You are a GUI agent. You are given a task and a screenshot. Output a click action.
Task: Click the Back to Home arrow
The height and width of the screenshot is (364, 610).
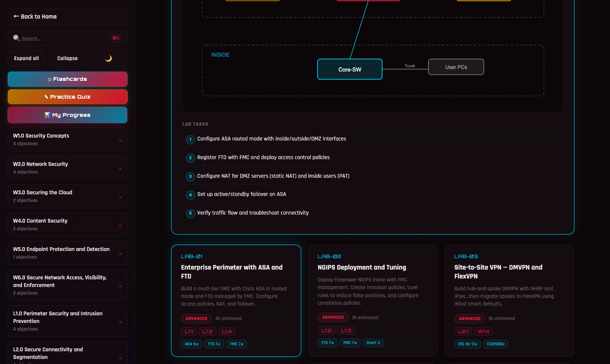point(16,17)
